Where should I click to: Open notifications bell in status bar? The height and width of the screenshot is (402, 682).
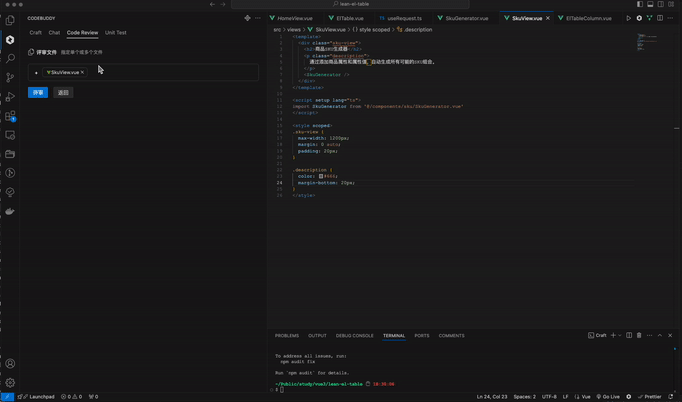[671, 397]
